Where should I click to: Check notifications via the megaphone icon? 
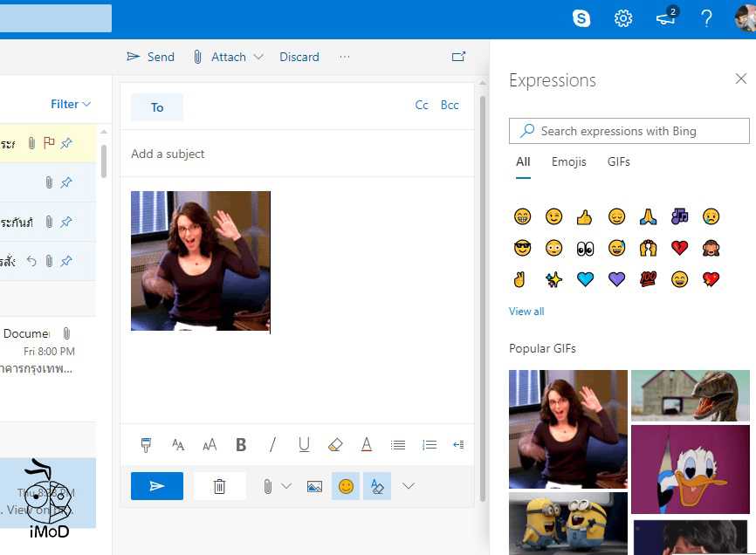pos(665,17)
